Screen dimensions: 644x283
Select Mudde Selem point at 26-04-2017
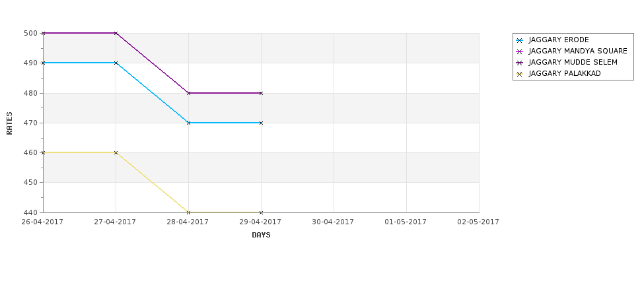43,33
